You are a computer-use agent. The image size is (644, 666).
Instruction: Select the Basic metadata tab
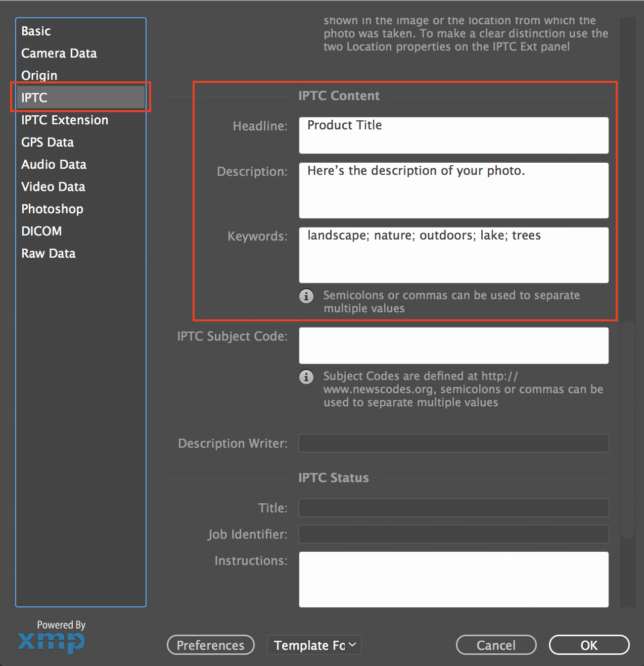point(35,31)
